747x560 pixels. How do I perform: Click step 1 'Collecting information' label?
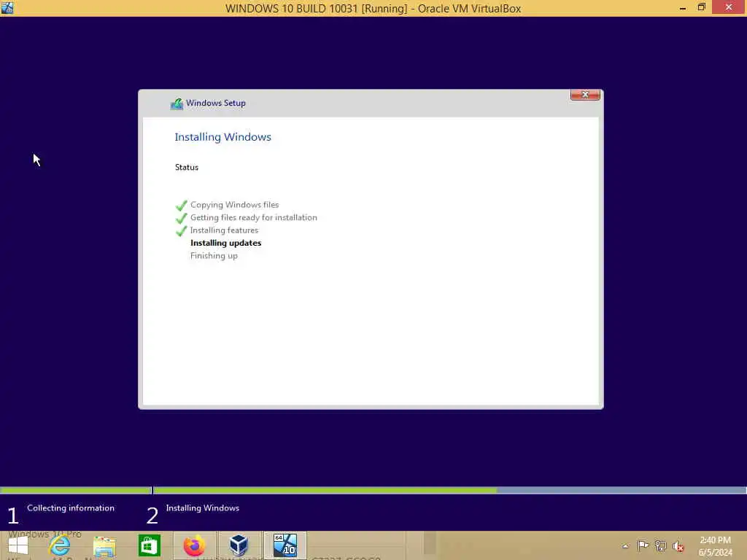pos(71,508)
